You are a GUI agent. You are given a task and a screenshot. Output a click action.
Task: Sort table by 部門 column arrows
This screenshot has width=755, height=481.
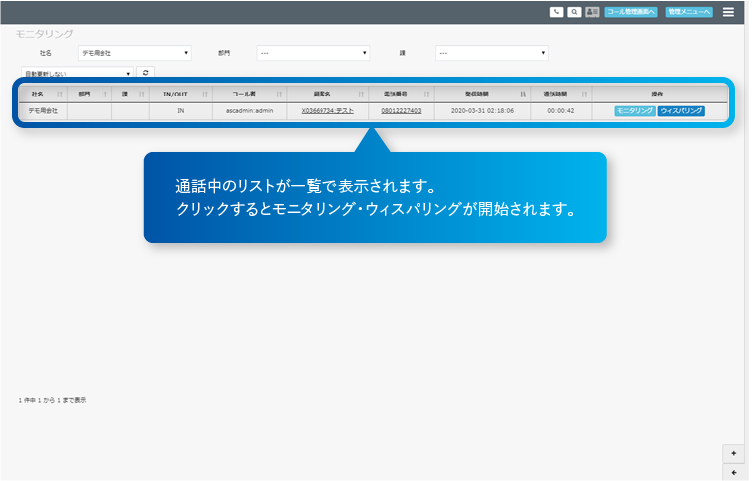click(x=105, y=94)
